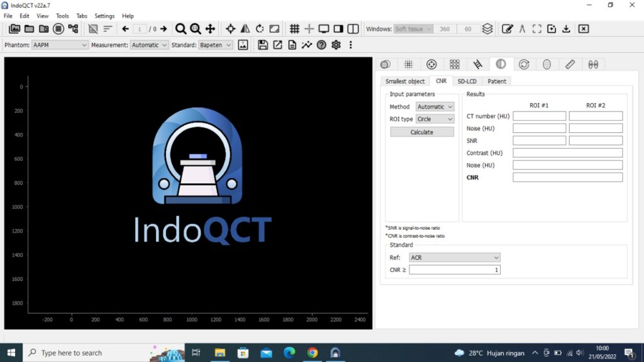Toggle the thin crosshair lines icon
644x362 pixels.
pyautogui.click(x=309, y=29)
